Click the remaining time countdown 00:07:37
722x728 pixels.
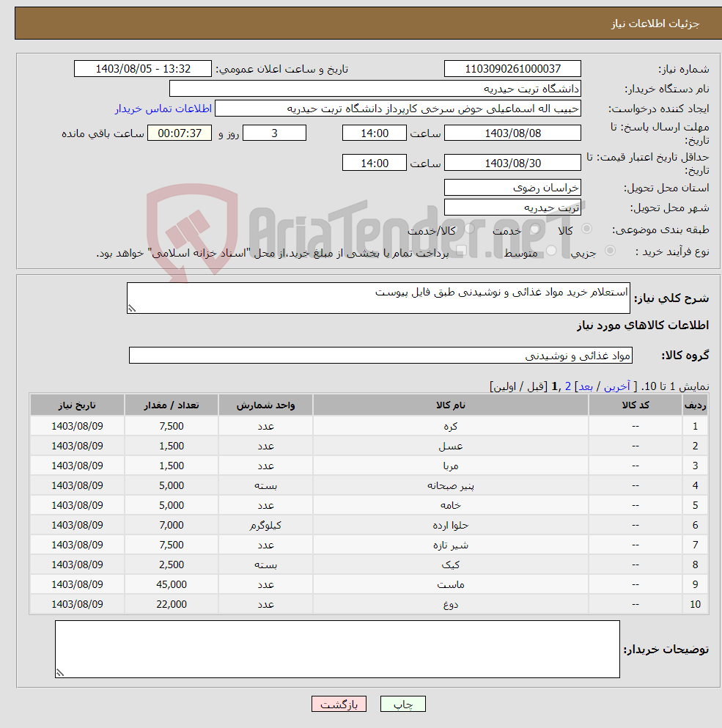[x=180, y=133]
